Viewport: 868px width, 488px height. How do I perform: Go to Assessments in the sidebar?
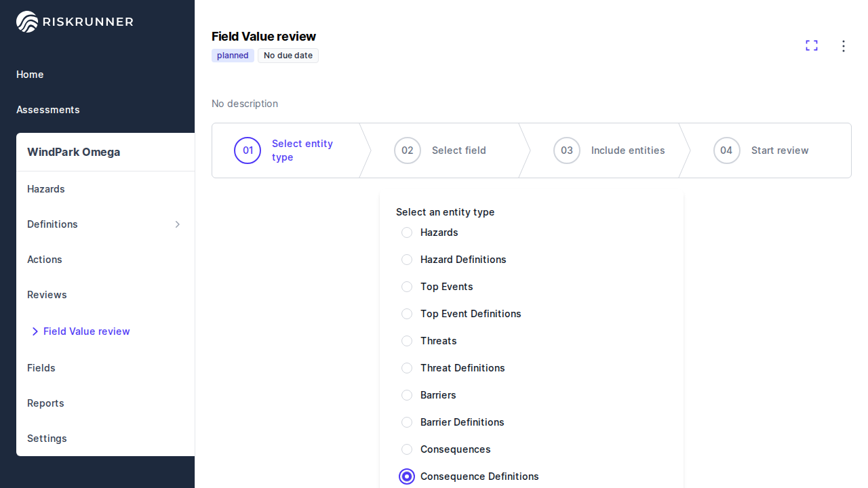pyautogui.click(x=48, y=110)
